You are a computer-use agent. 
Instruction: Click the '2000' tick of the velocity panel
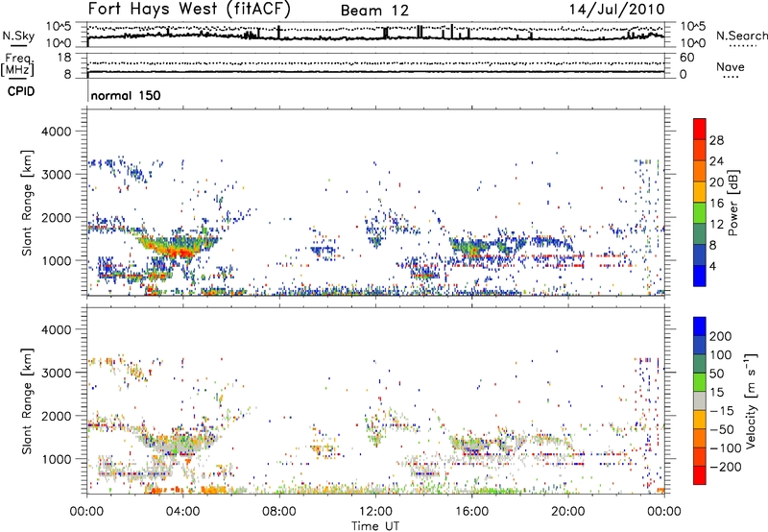(x=56, y=416)
